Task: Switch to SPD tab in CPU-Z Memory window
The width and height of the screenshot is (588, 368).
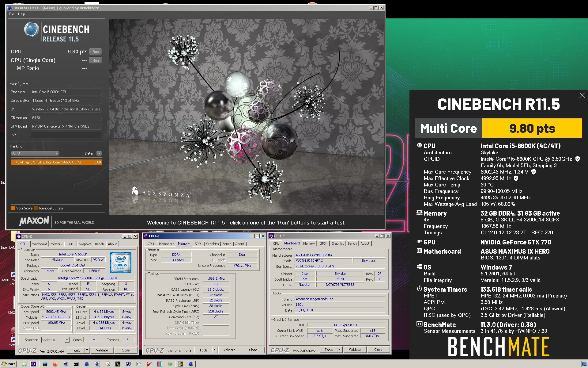Action: coord(198,244)
